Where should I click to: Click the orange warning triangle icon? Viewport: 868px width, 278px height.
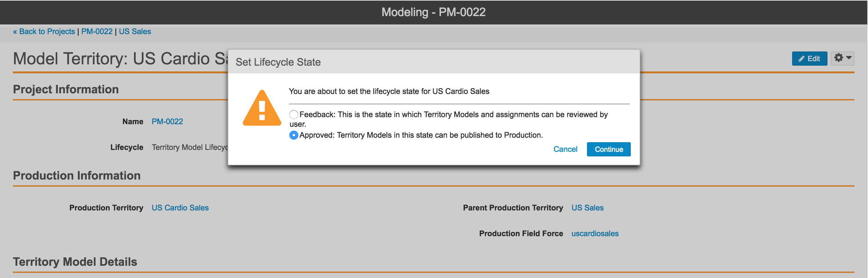(x=262, y=108)
